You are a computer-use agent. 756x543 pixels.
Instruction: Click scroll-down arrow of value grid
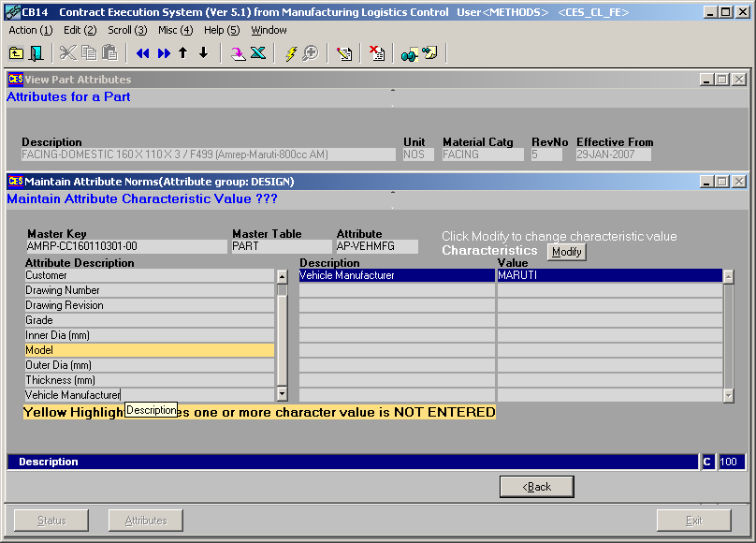729,396
